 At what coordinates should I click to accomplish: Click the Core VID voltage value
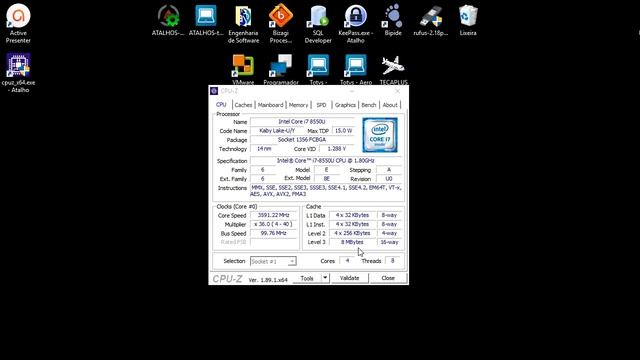click(x=336, y=149)
